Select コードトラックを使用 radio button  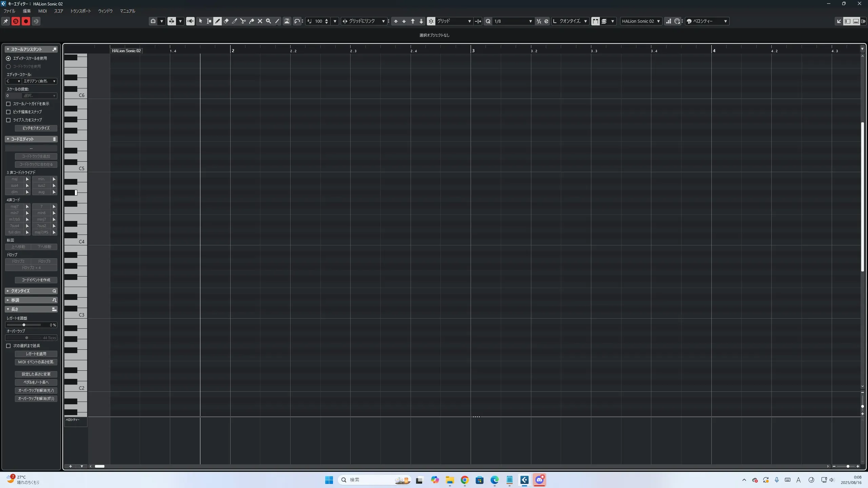8,66
